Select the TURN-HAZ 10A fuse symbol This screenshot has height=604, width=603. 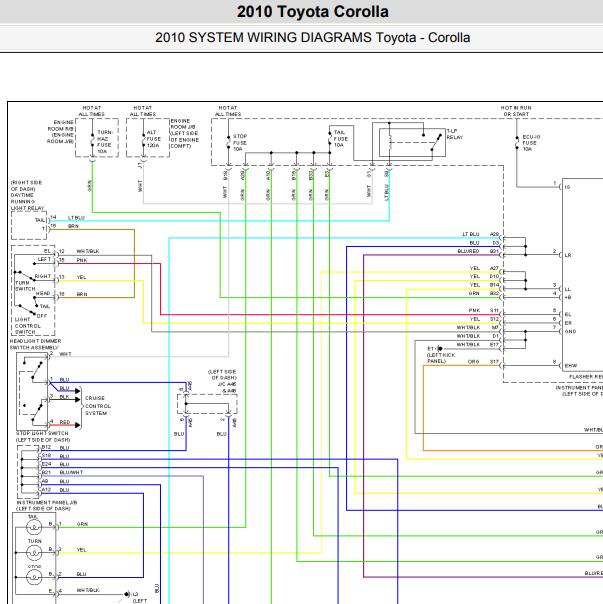[92, 140]
